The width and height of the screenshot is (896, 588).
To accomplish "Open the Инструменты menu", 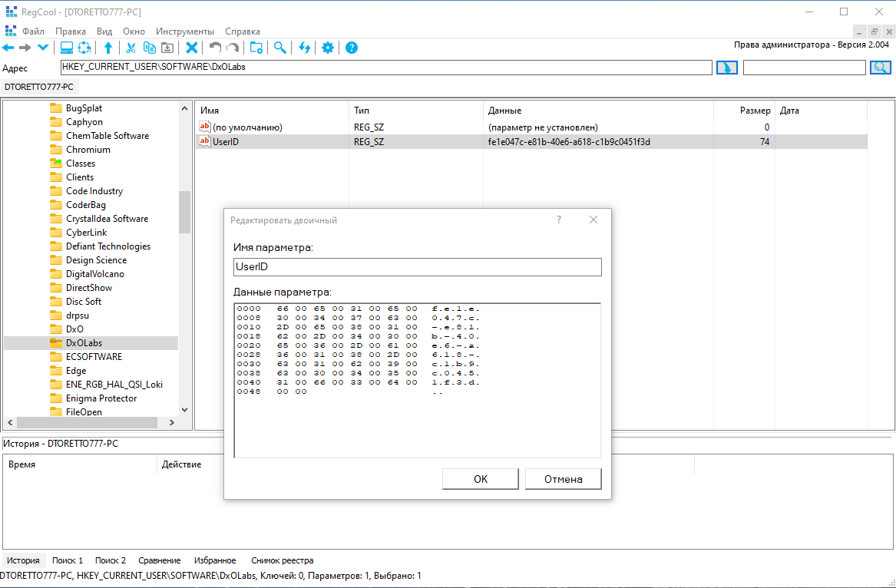I will click(184, 31).
